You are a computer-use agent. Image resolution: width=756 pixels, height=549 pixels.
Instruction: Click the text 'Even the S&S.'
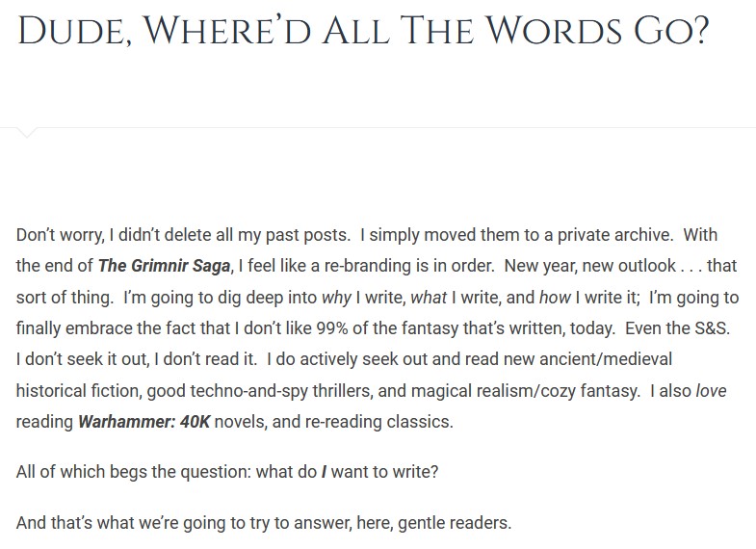(677, 328)
